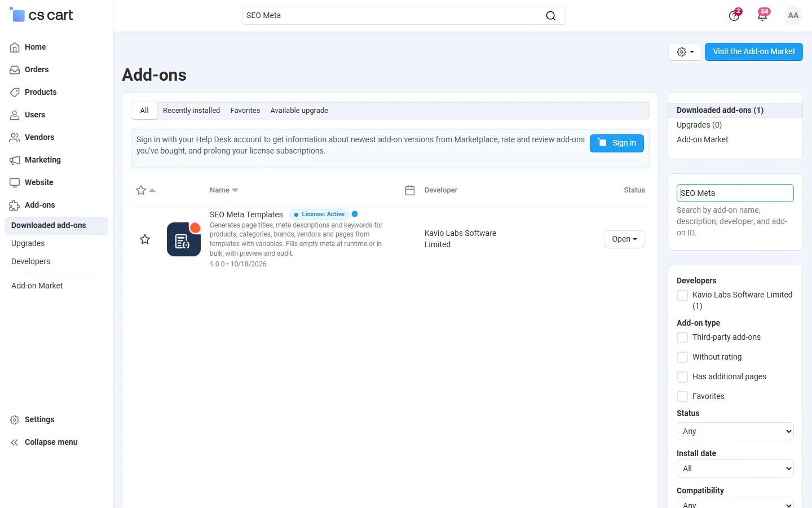
Task: Click the Users person icon in sidebar
Action: coord(15,115)
